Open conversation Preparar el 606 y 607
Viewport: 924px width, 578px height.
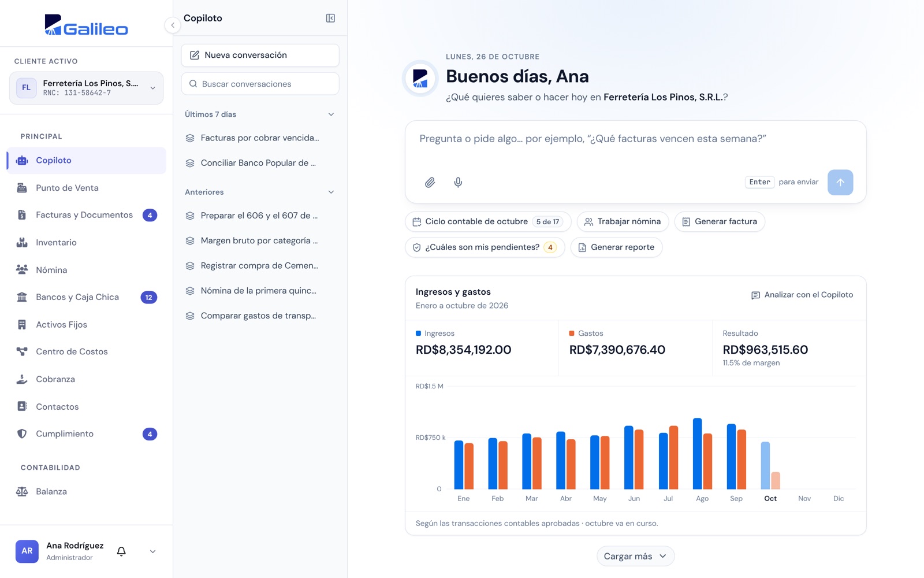click(260, 216)
